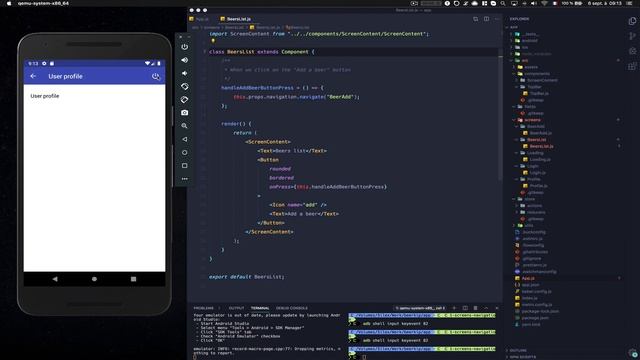Open App.js file in Explorer tree

tap(525, 278)
